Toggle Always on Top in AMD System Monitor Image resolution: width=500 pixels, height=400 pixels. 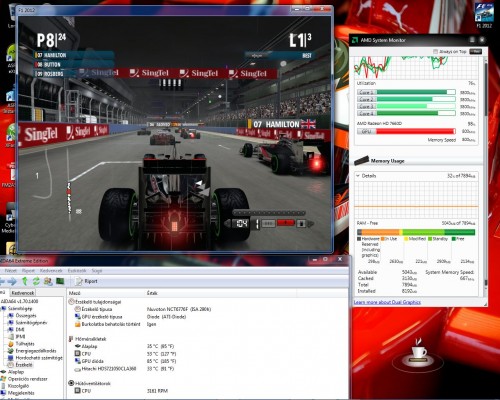tap(435, 52)
